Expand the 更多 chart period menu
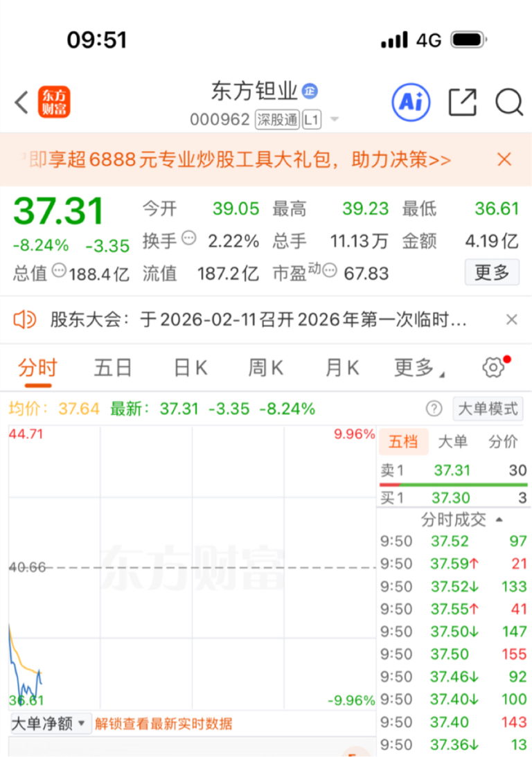Viewport: 532px width, 757px height. (419, 368)
